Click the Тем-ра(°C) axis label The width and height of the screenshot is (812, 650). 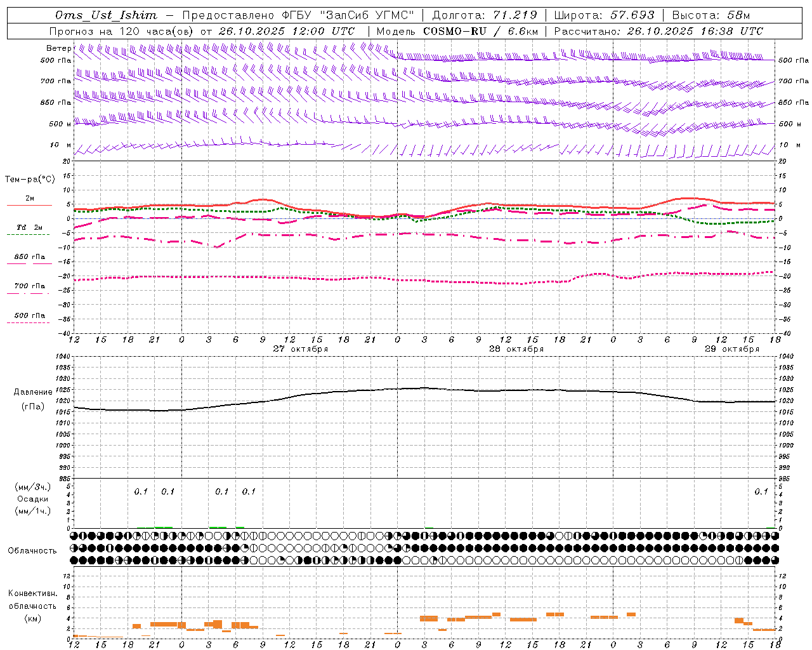coord(30,180)
